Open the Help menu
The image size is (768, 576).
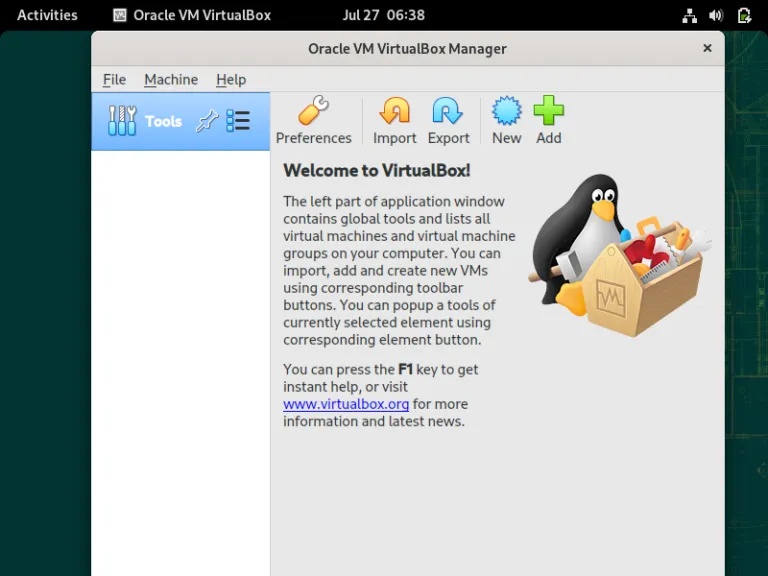point(231,79)
